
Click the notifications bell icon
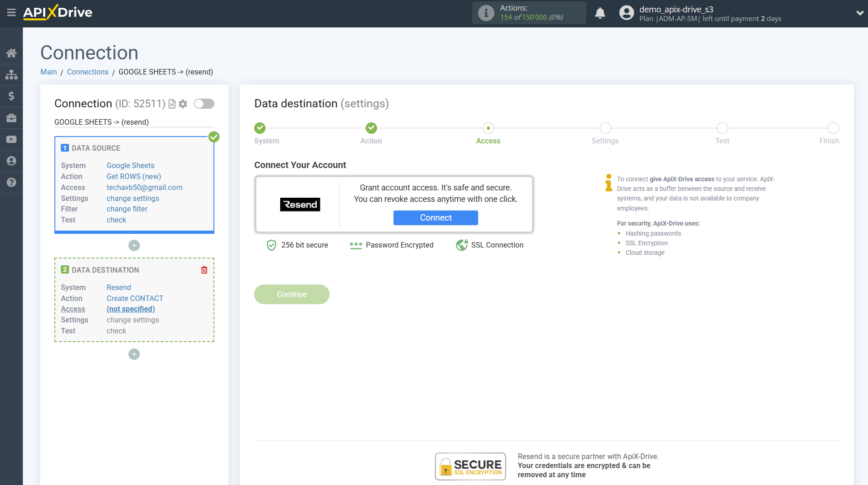point(600,13)
